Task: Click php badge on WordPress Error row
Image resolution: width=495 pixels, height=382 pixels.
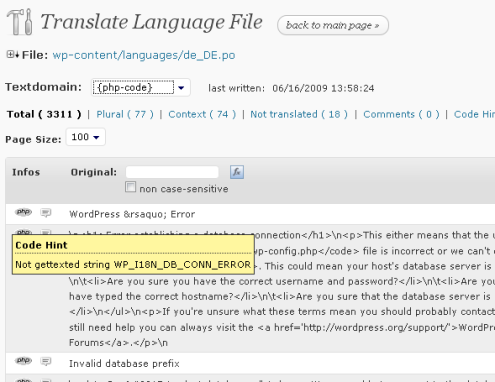Action: [23, 212]
